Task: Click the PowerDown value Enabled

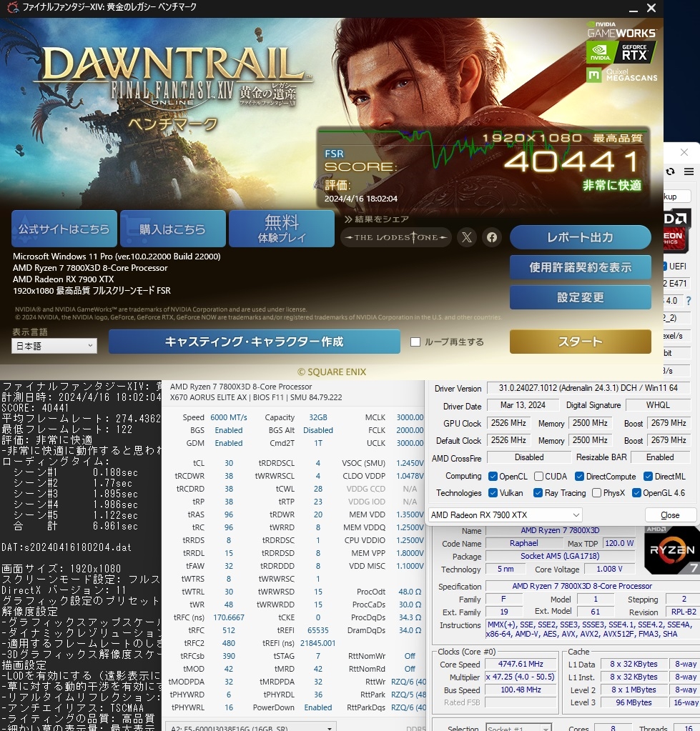Action: (318, 707)
